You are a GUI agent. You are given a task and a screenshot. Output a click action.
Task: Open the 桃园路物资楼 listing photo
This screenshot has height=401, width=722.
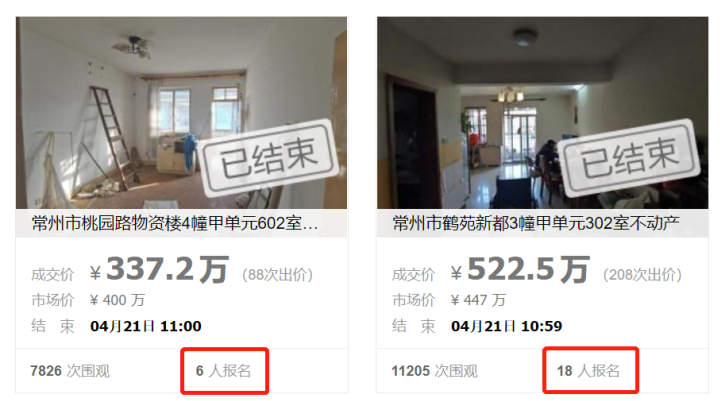pyautogui.click(x=181, y=113)
